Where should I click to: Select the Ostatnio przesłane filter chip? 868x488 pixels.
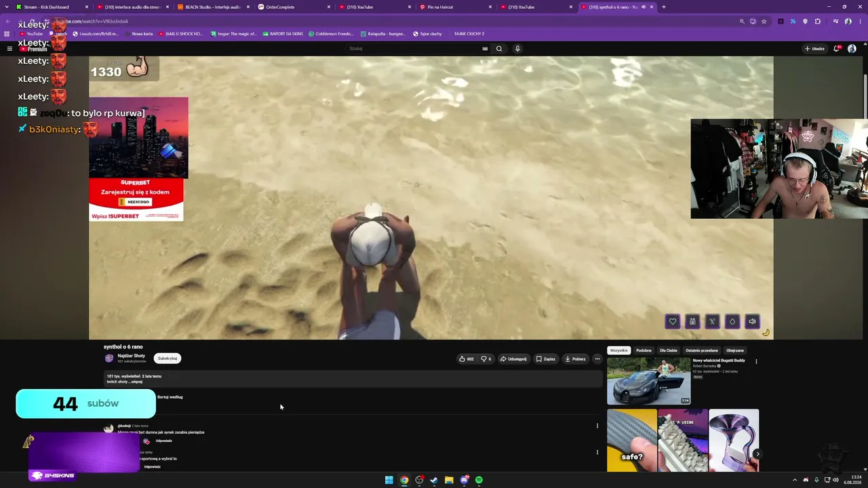701,350
